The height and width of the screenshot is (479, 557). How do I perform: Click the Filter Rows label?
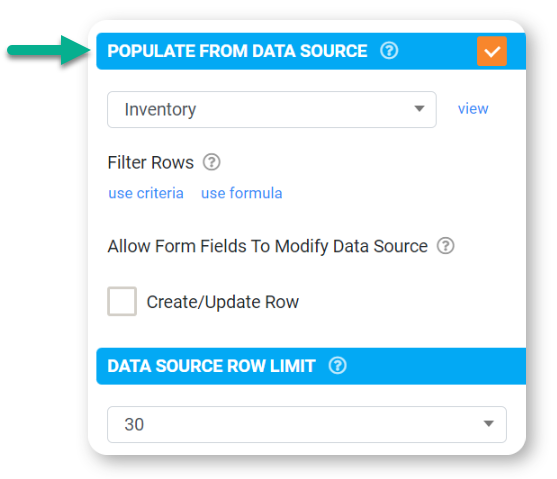click(x=151, y=163)
